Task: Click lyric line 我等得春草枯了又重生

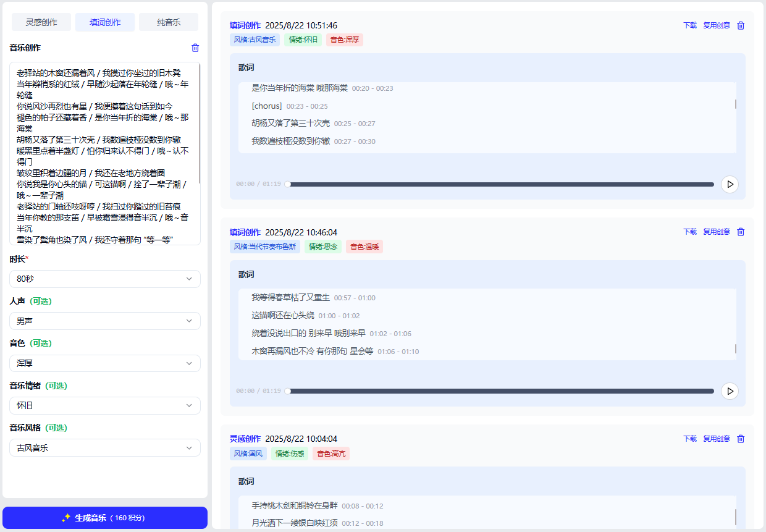Action: click(x=291, y=298)
